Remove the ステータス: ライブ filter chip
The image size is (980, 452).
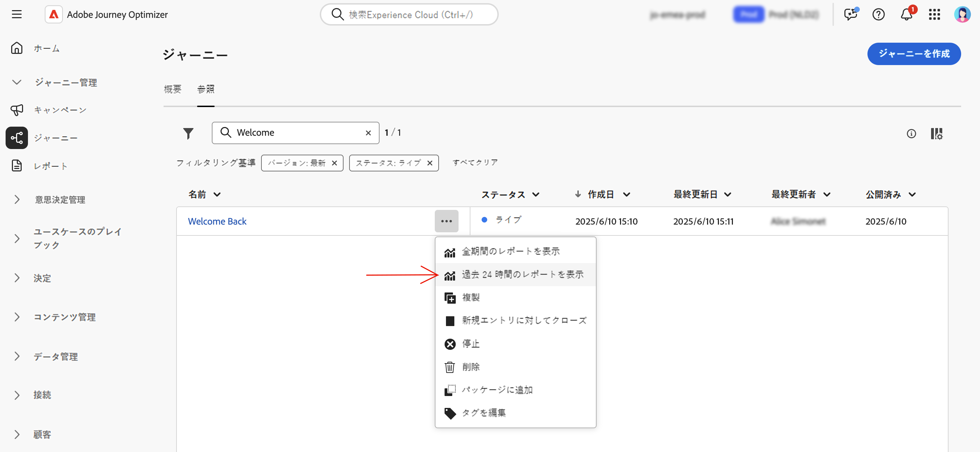pyautogui.click(x=430, y=163)
